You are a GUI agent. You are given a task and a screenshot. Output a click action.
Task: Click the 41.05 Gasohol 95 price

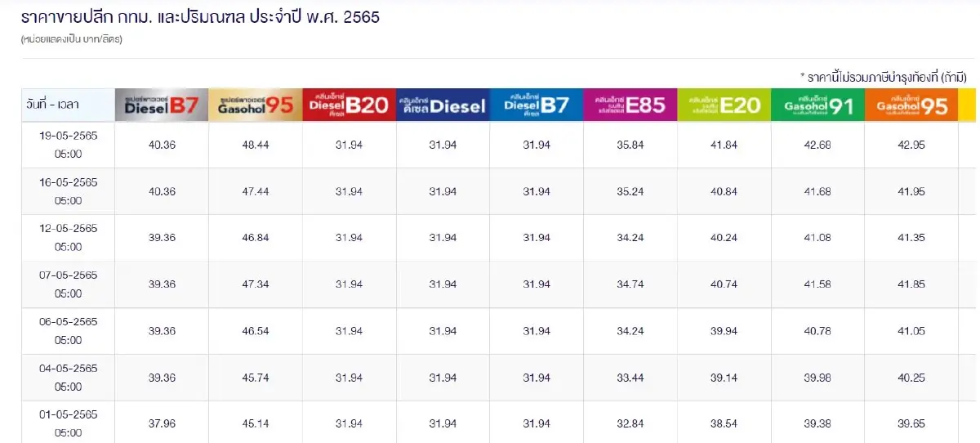click(911, 331)
